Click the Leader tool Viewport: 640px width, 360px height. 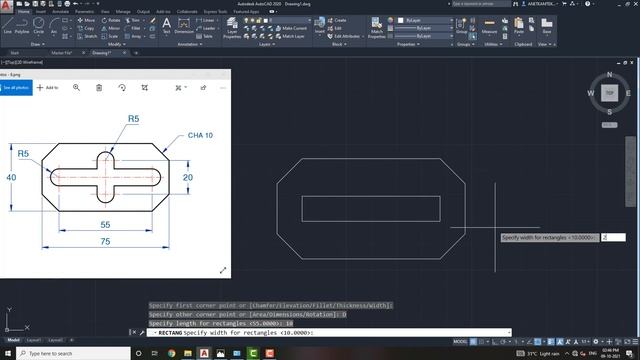(x=206, y=28)
